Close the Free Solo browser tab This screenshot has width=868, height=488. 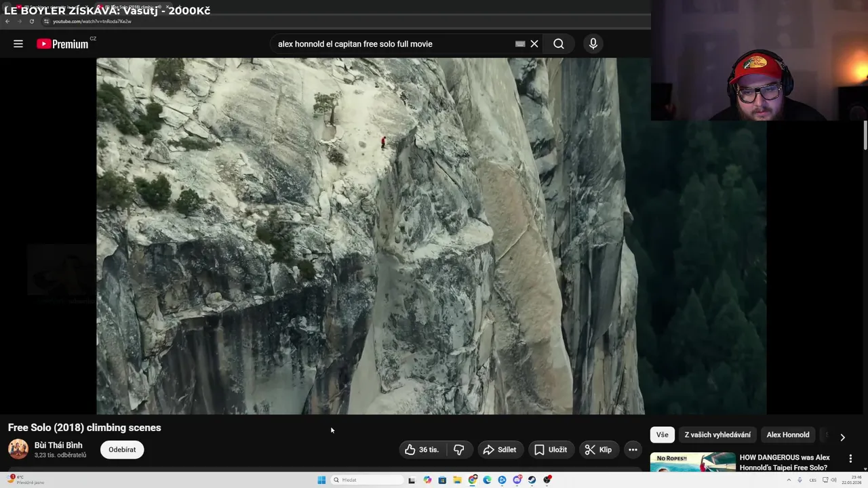click(167, 7)
